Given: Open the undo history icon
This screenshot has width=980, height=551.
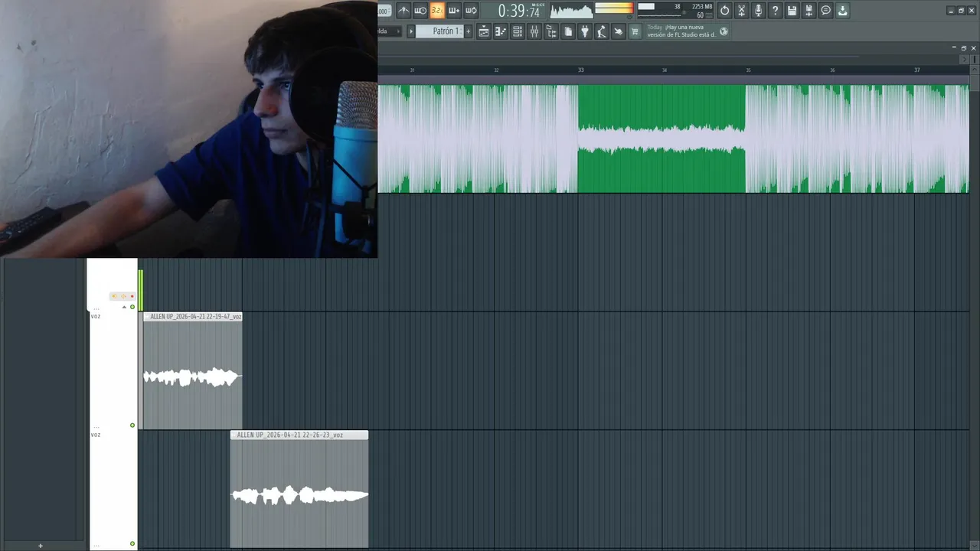Looking at the screenshot, I should (x=724, y=10).
